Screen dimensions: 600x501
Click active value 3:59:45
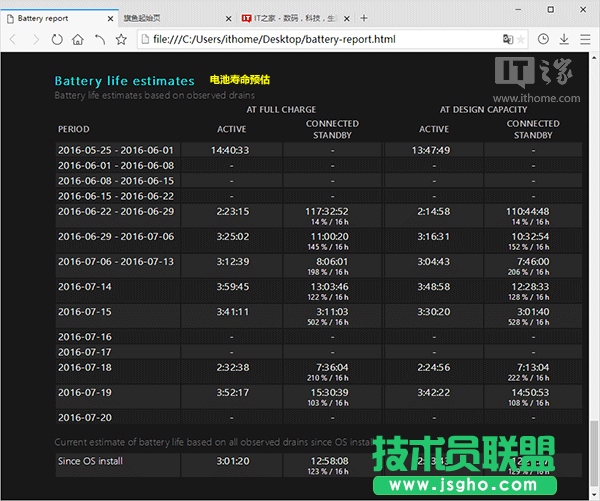click(233, 287)
